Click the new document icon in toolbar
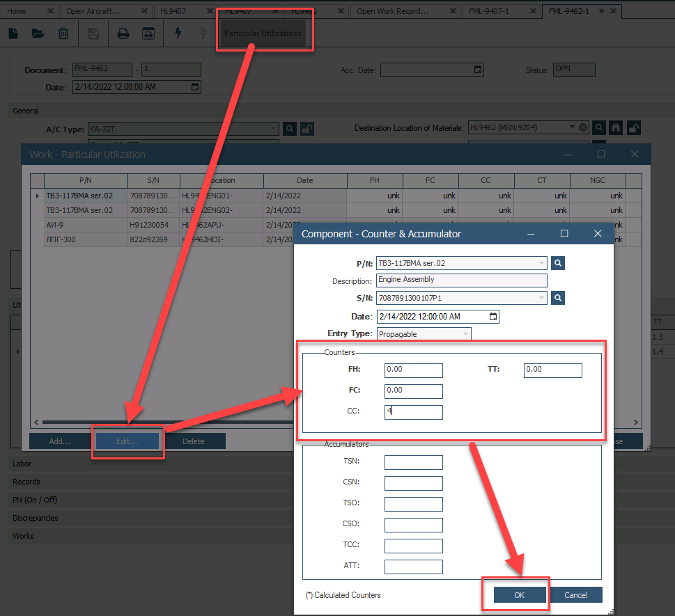The width and height of the screenshot is (675, 616). pos(13,33)
